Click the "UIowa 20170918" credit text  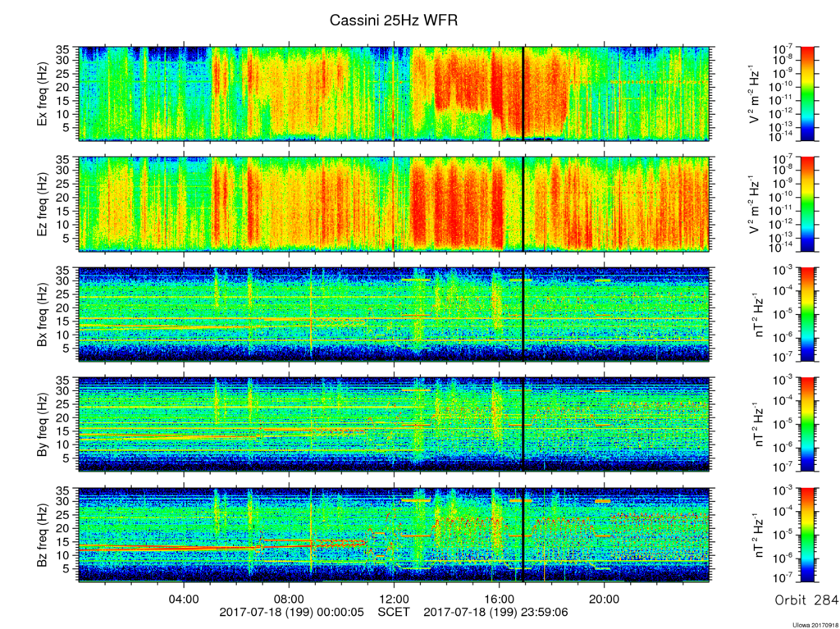pyautogui.click(x=816, y=625)
